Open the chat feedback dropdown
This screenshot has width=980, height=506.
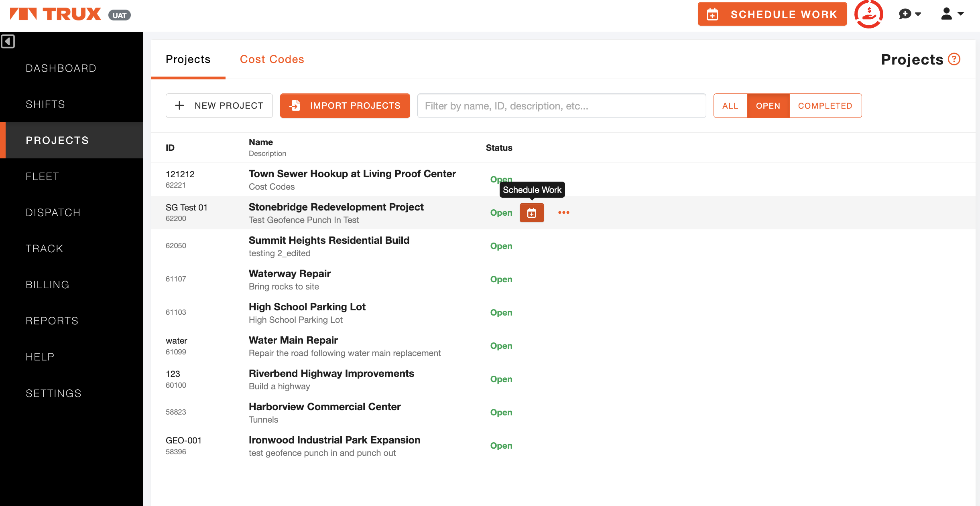(x=909, y=14)
